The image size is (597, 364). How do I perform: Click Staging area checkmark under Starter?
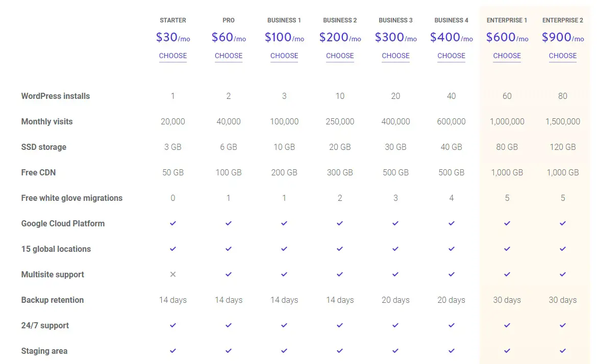pos(173,351)
